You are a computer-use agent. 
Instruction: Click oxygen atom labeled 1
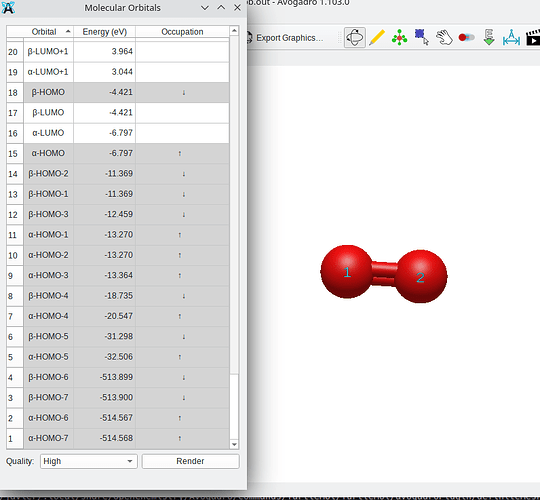pos(347,272)
